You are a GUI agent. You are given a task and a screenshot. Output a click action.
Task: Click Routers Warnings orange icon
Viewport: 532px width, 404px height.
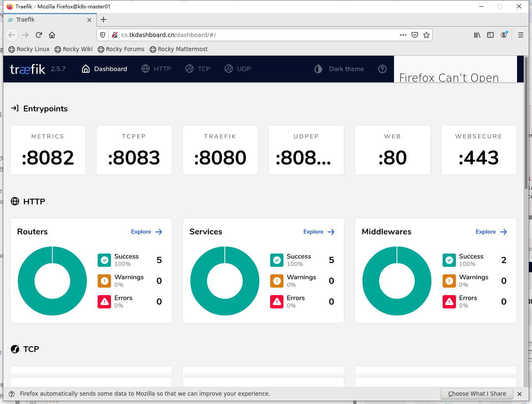[104, 281]
